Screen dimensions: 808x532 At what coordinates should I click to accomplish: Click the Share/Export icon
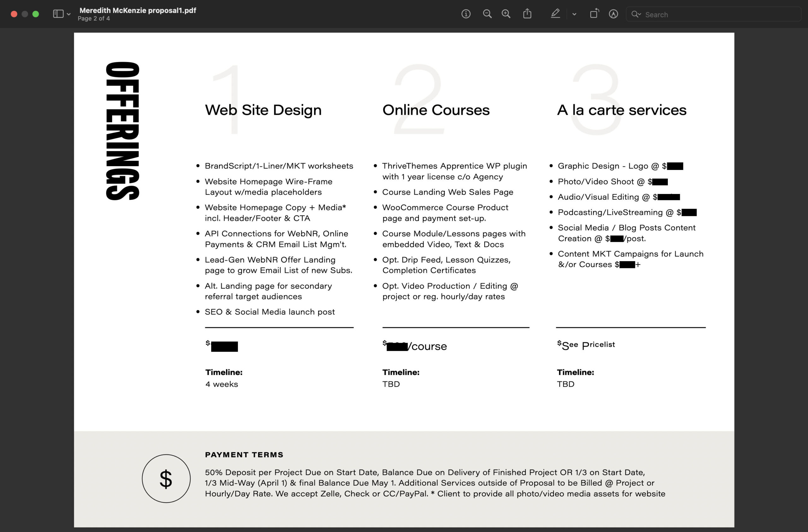(527, 14)
